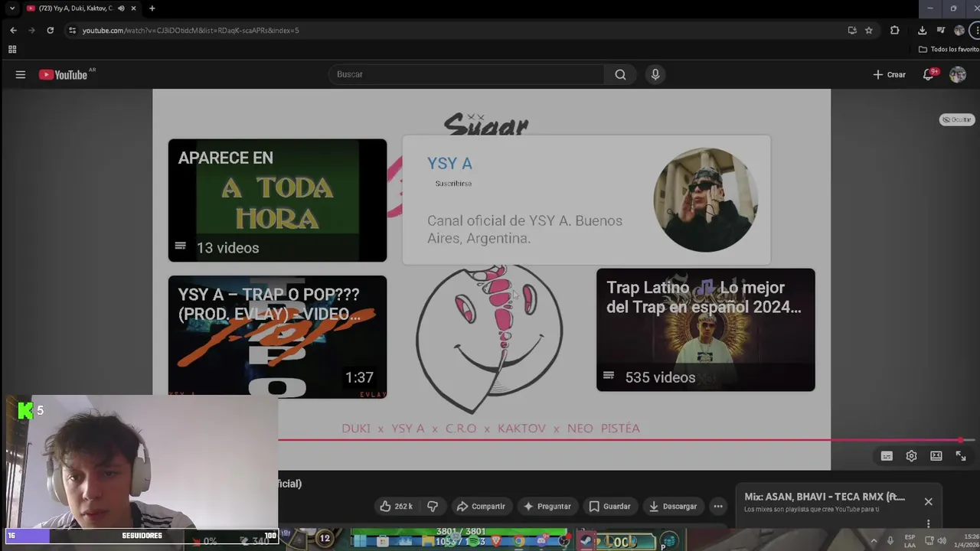Open the Mix playlist options three-dot menu

(928, 524)
